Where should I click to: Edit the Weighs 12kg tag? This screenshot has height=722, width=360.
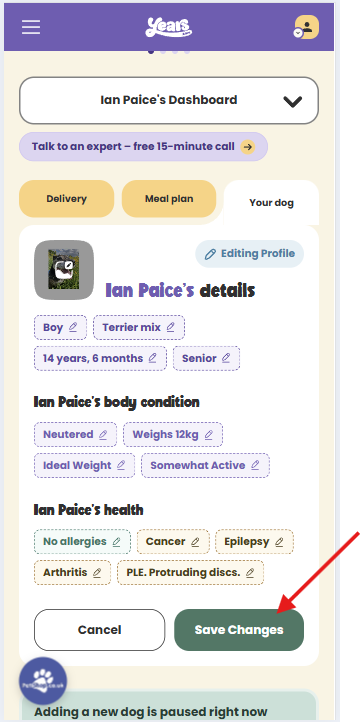pos(173,435)
